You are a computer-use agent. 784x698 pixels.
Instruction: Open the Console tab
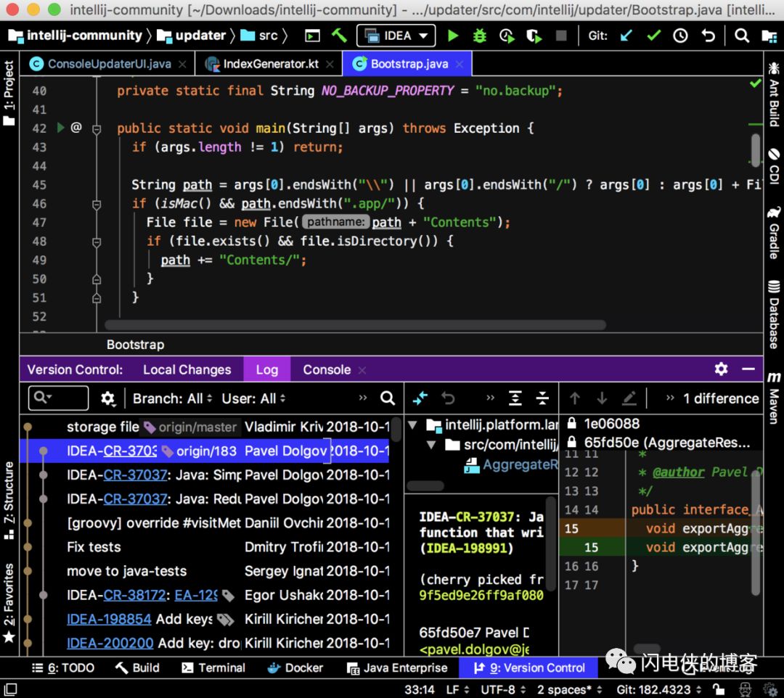pyautogui.click(x=327, y=370)
